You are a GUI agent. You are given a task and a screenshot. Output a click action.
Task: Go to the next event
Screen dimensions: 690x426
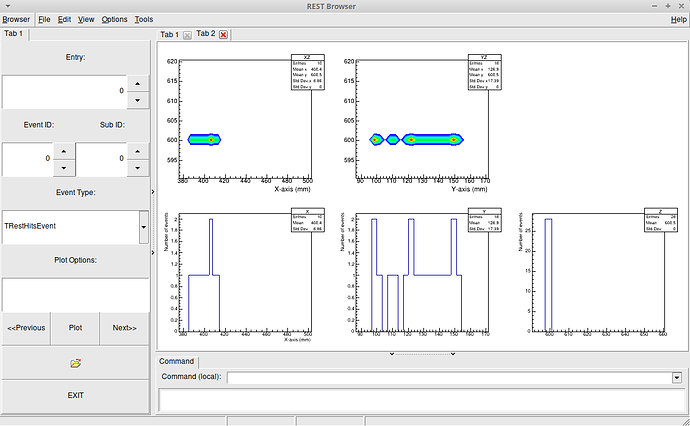(x=125, y=328)
